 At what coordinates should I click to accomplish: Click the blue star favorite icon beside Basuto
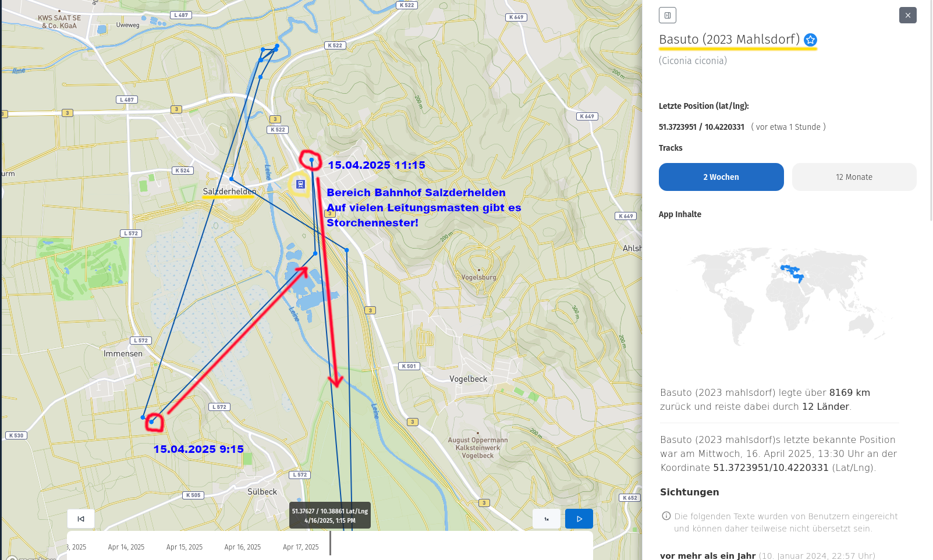coord(810,40)
